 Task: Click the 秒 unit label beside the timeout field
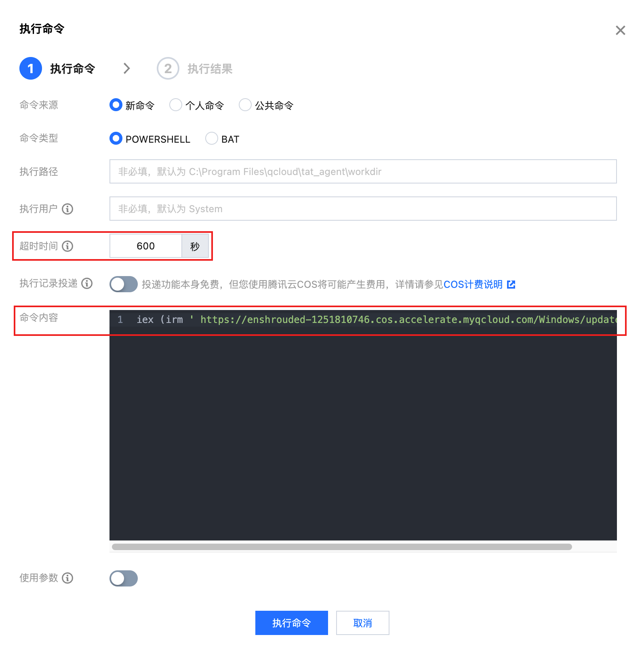click(x=195, y=246)
